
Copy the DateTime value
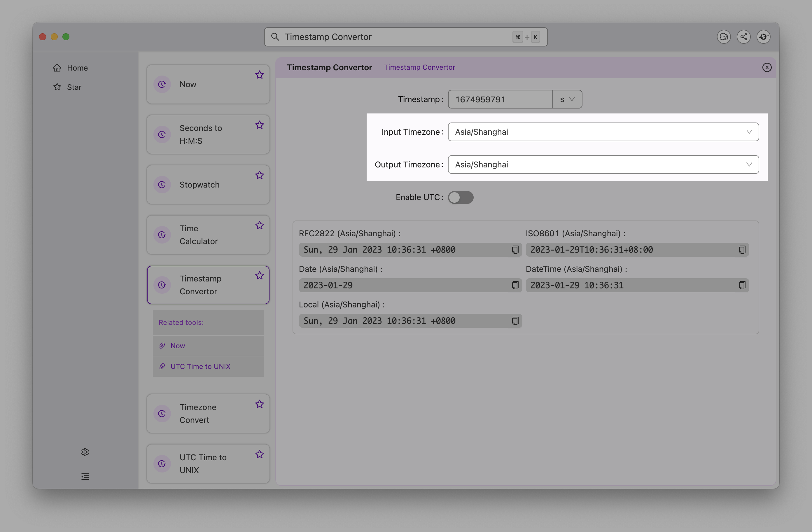[742, 285]
